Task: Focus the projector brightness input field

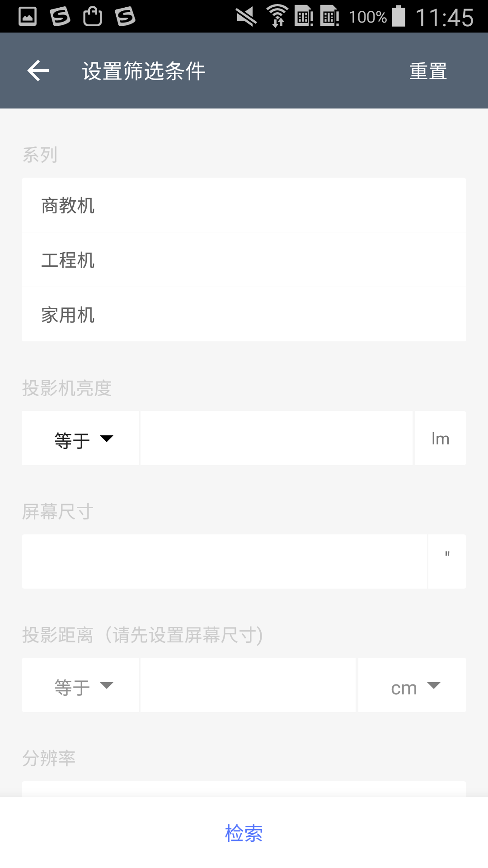Action: coord(277,439)
